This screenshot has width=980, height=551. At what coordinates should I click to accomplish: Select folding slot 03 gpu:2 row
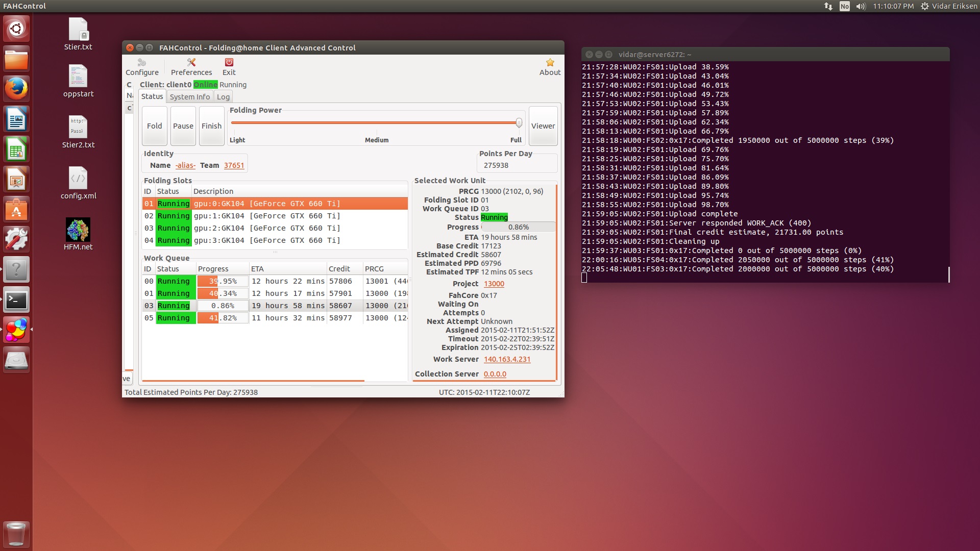tap(275, 228)
